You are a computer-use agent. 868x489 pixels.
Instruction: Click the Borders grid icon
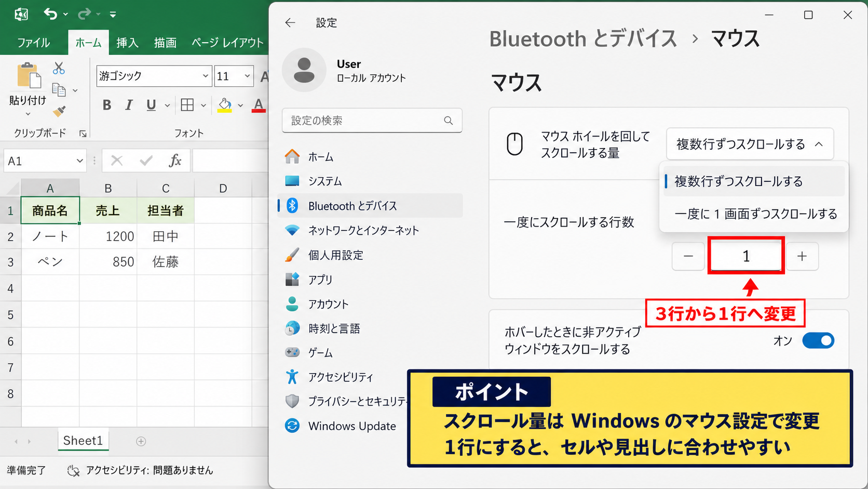(187, 105)
